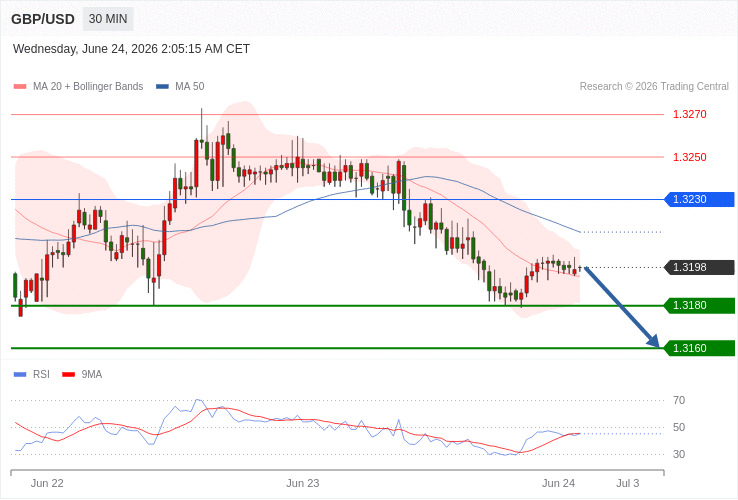Click the green 1.3180 support price tag
738x500 pixels.
point(699,306)
